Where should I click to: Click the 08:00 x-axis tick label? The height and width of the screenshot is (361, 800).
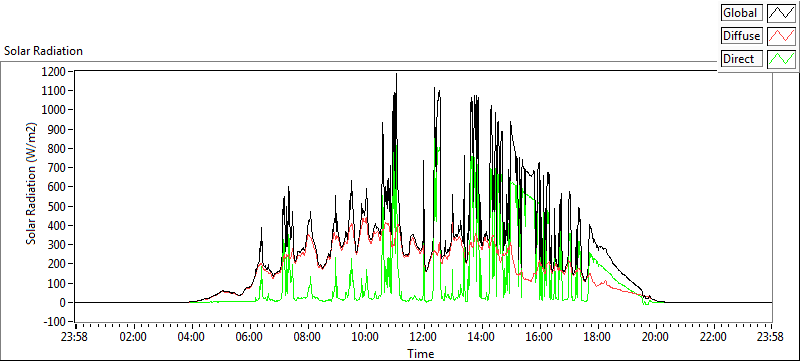tap(308, 337)
